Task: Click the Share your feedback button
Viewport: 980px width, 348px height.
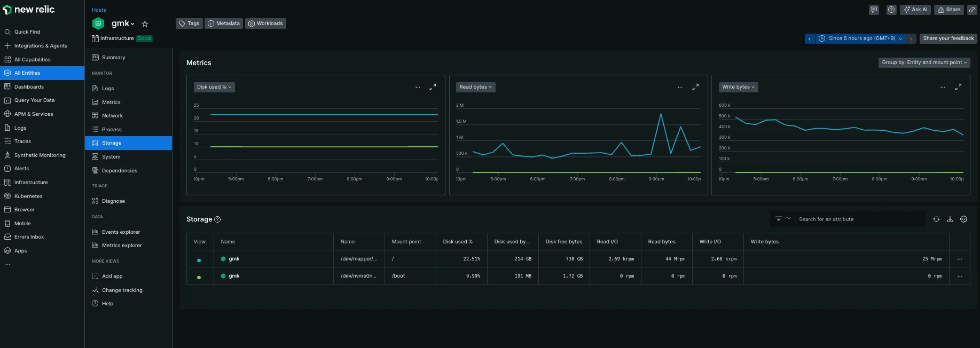Action: (x=948, y=38)
